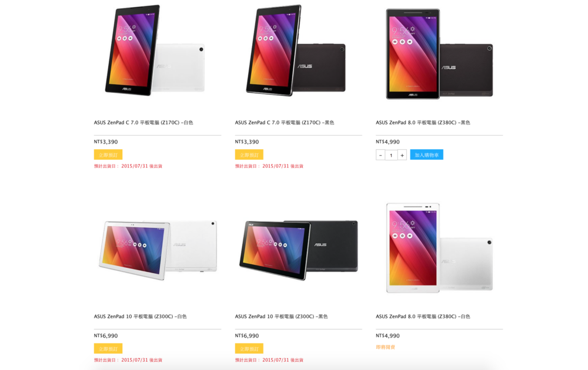This screenshot has width=588, height=370.
Task: Pre-order the black ZenPad 10
Action: (x=249, y=348)
